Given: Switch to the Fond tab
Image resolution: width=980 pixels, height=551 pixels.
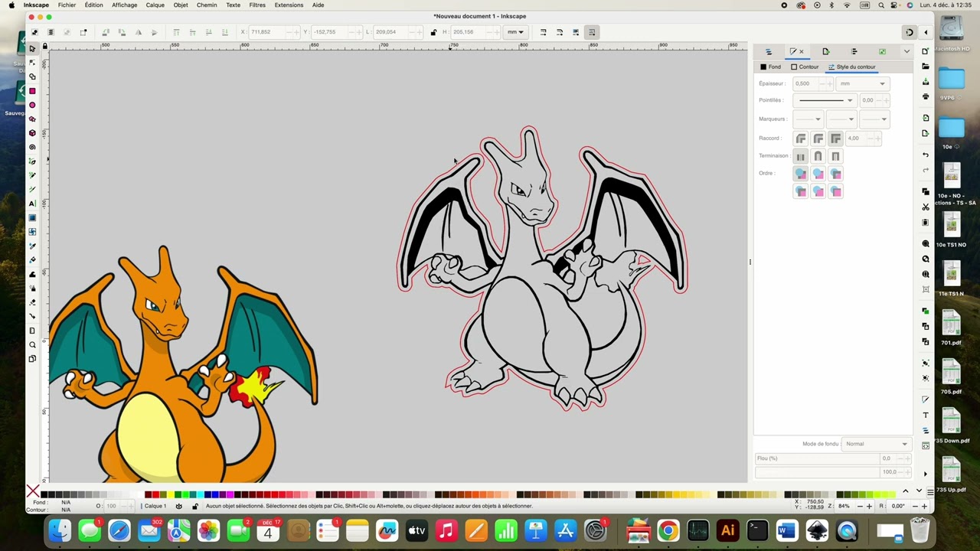Looking at the screenshot, I should click(770, 67).
